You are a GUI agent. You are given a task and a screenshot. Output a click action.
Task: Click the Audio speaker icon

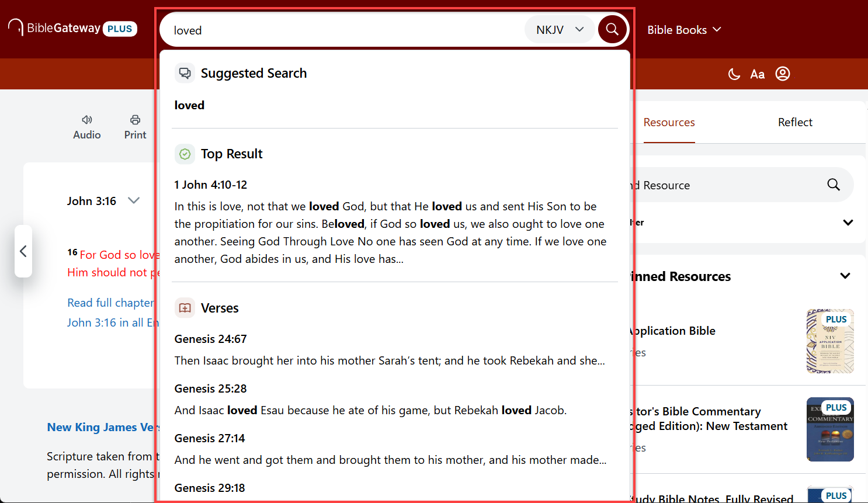[x=87, y=120]
